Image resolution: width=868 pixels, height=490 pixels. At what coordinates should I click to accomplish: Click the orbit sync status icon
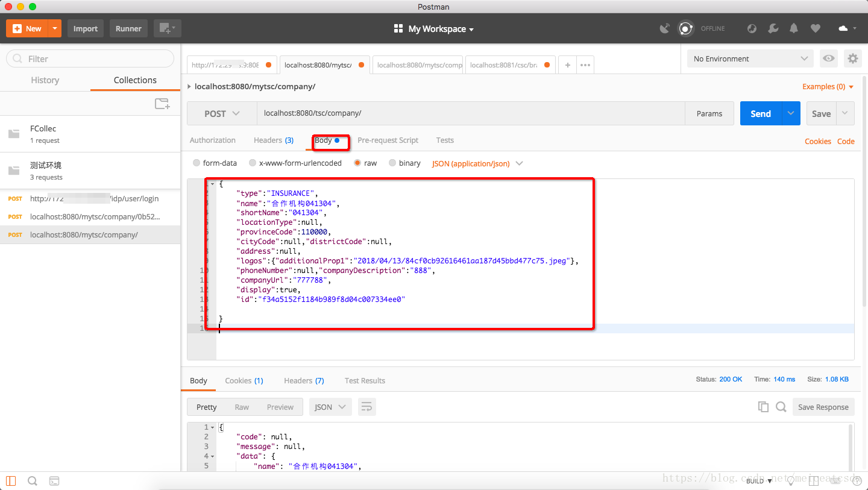[685, 28]
